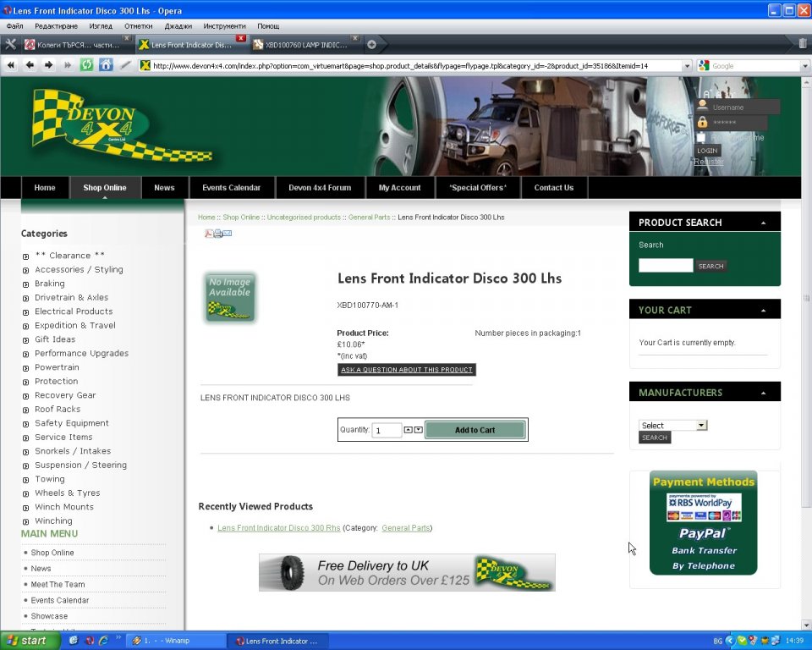Open the address bar history dropdown

(687, 66)
